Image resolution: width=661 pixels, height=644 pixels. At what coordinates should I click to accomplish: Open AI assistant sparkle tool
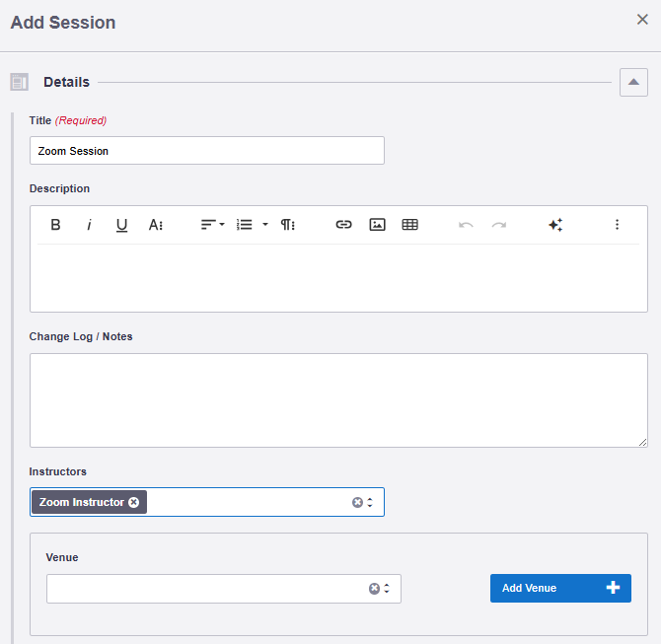(555, 225)
